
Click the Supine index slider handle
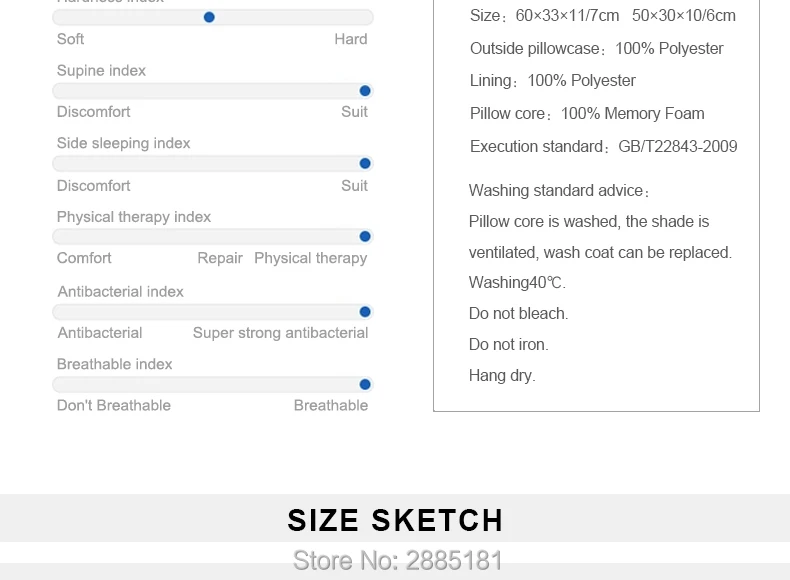365,91
